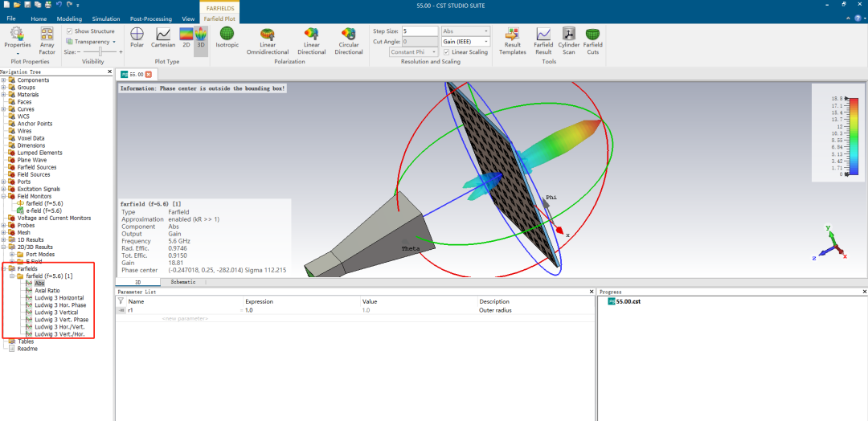
Task: Open Result Templates tool
Action: (x=513, y=40)
